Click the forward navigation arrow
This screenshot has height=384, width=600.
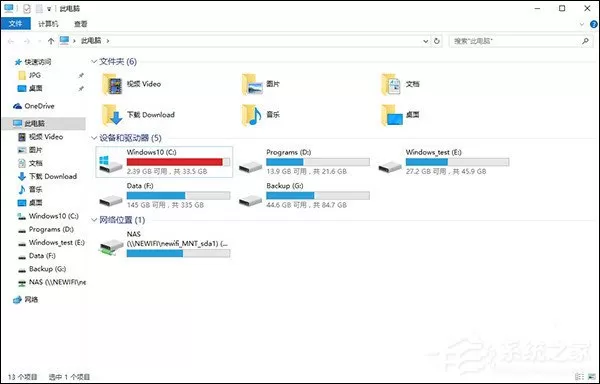26,41
